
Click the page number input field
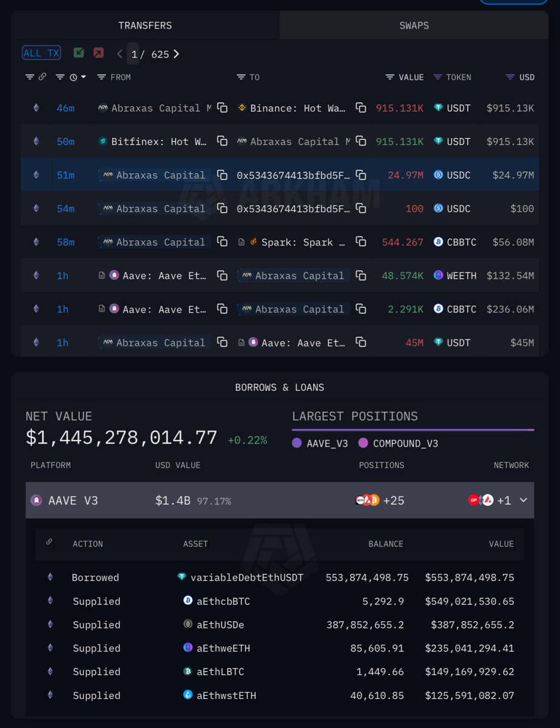click(x=133, y=54)
